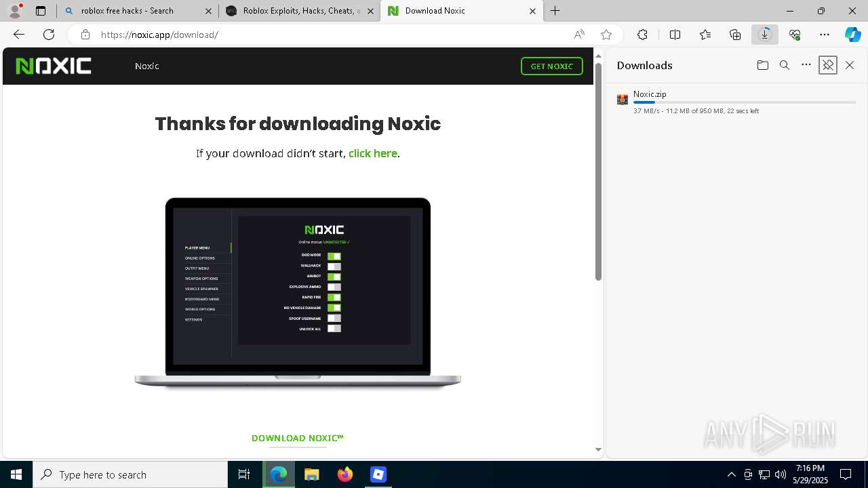This screenshot has width=868, height=488.
Task: Open the Extensions puzzle icon
Action: point(642,35)
